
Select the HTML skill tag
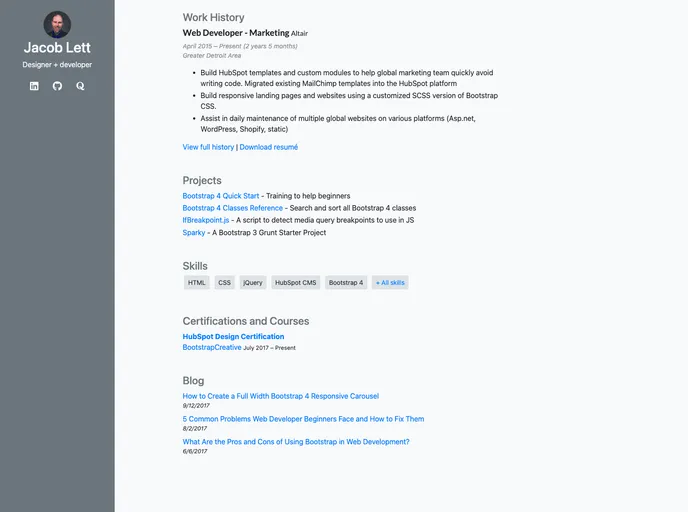(x=197, y=283)
